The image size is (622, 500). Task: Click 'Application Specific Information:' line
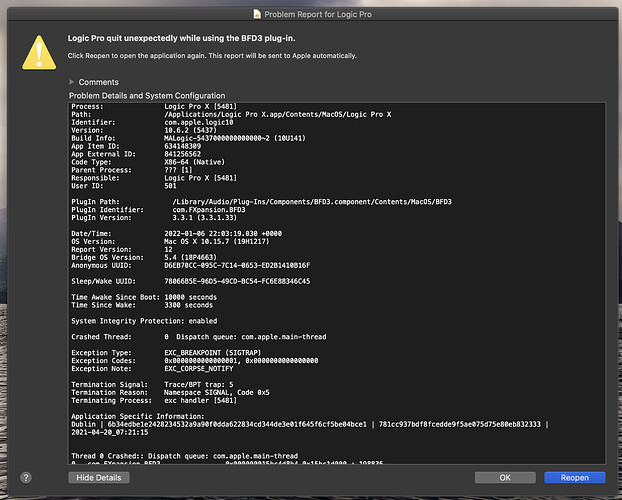tap(138, 416)
